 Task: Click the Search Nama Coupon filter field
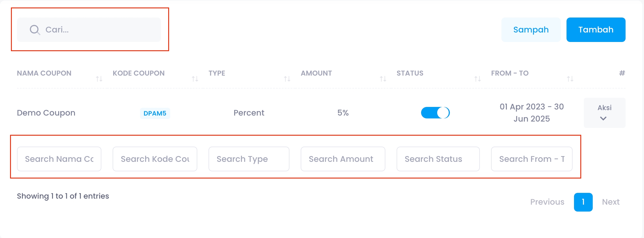[59, 159]
